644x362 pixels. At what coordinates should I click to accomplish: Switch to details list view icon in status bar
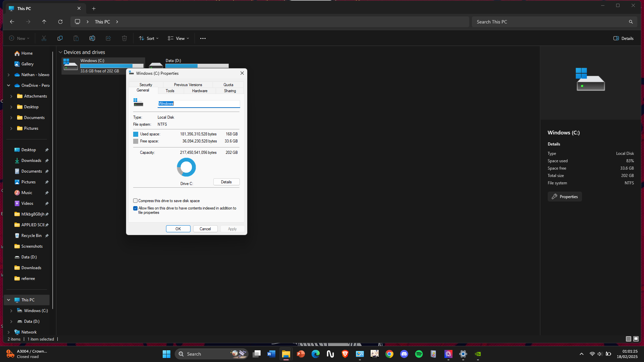coord(629,339)
